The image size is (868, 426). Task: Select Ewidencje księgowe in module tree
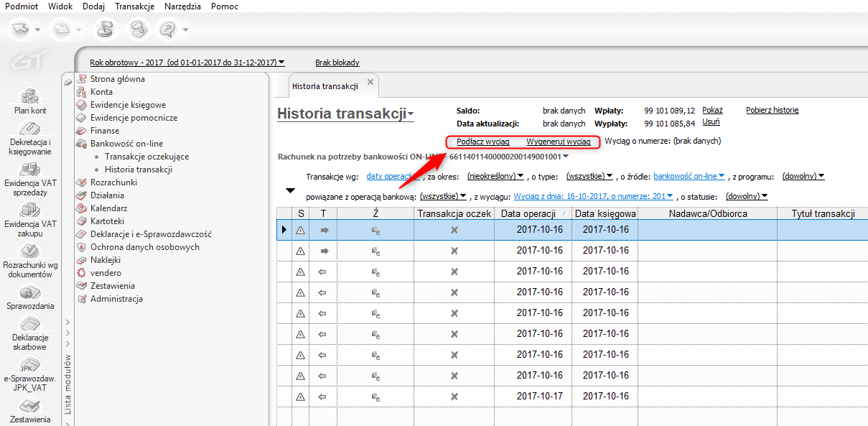coord(128,105)
